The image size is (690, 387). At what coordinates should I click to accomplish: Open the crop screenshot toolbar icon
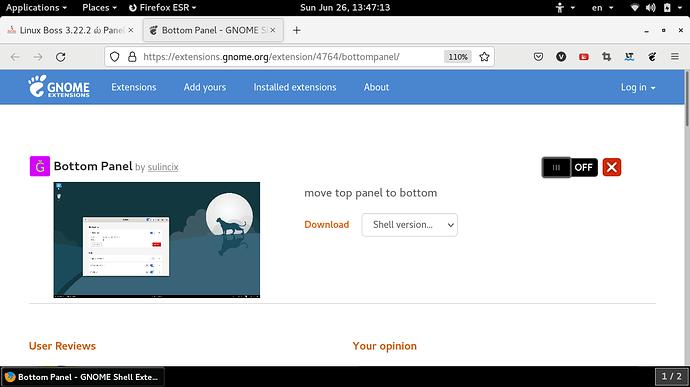[x=606, y=57]
